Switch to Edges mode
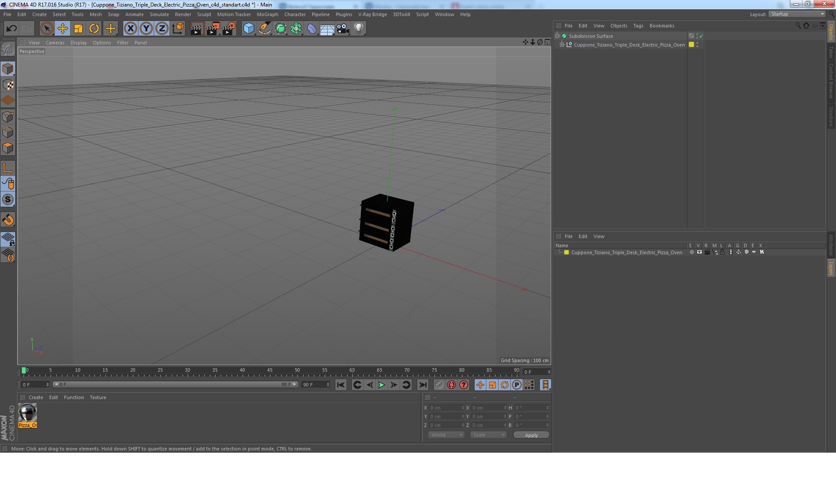The height and width of the screenshot is (504, 836). (8, 132)
